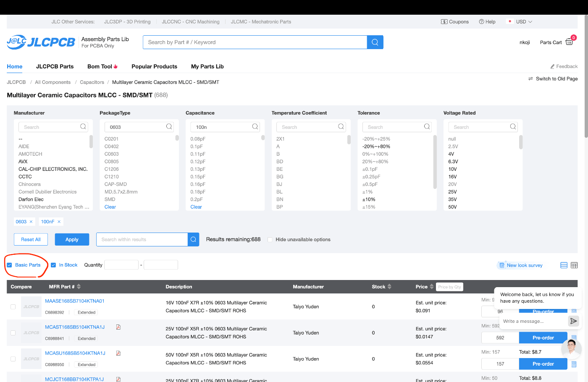Click the Apply filters button

point(72,239)
